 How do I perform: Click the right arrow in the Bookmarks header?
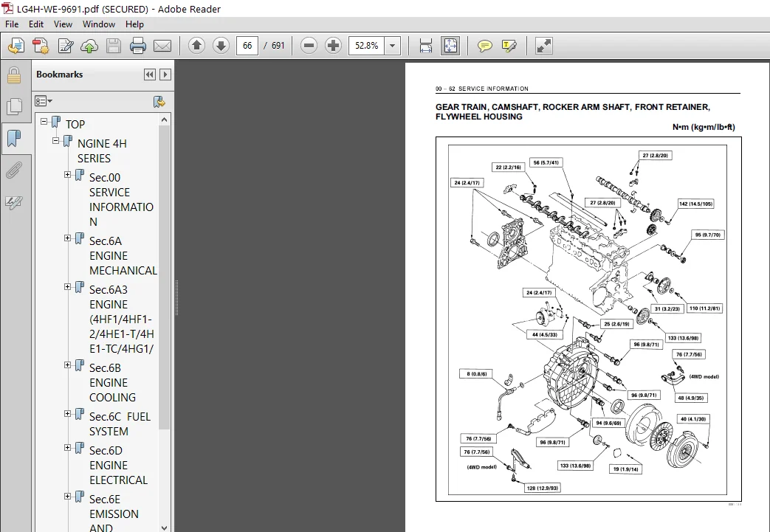[165, 75]
